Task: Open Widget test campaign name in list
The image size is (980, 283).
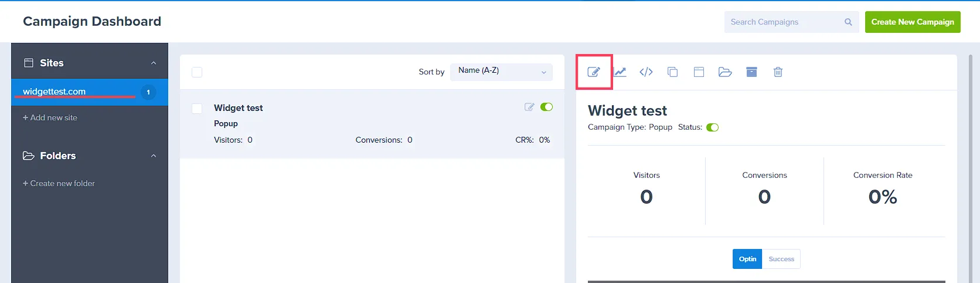Action: (238, 108)
